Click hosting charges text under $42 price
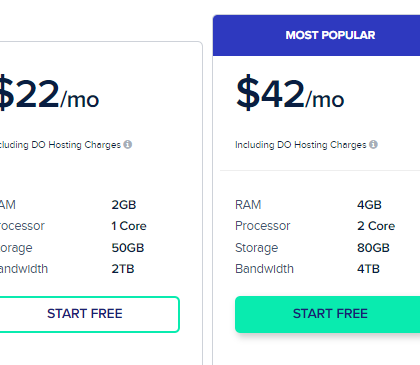The image size is (420, 365). pos(300,145)
